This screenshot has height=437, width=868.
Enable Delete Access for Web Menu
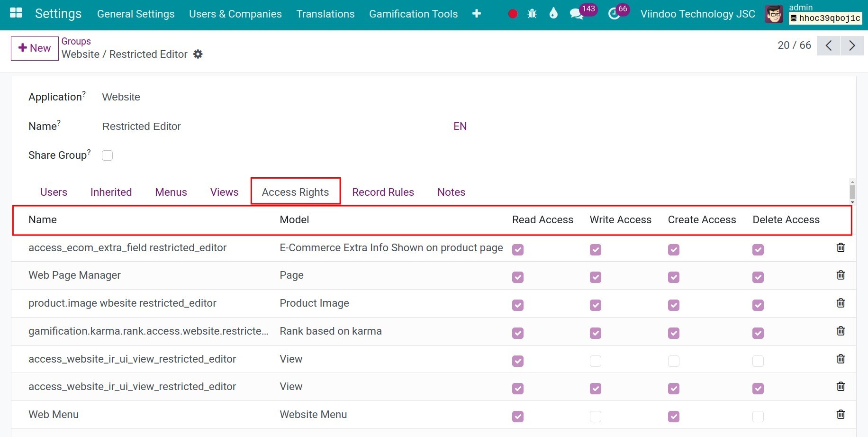click(758, 417)
